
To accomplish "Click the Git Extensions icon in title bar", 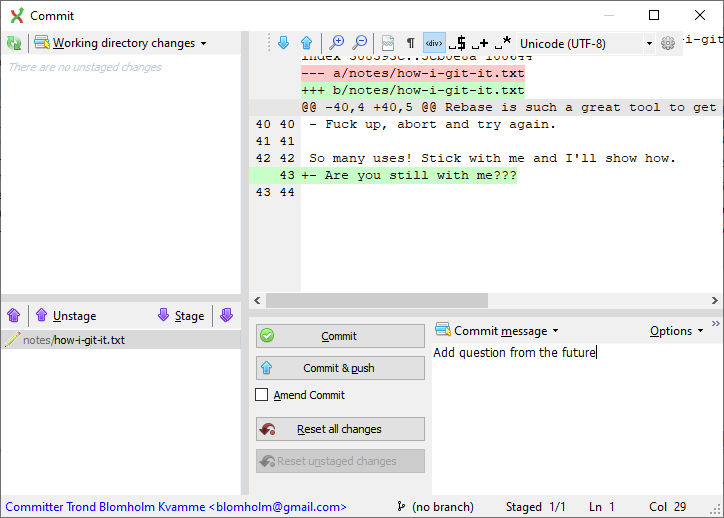I will pos(17,15).
